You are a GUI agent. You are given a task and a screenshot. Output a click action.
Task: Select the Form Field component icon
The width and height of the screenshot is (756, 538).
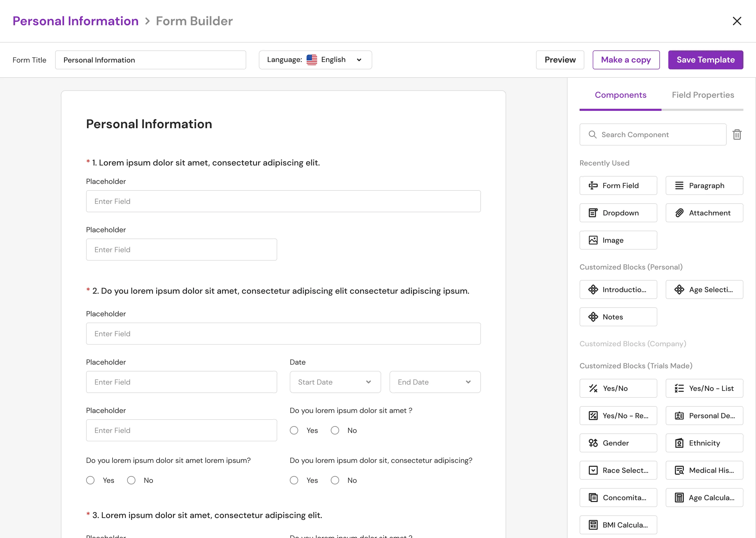pyautogui.click(x=593, y=185)
